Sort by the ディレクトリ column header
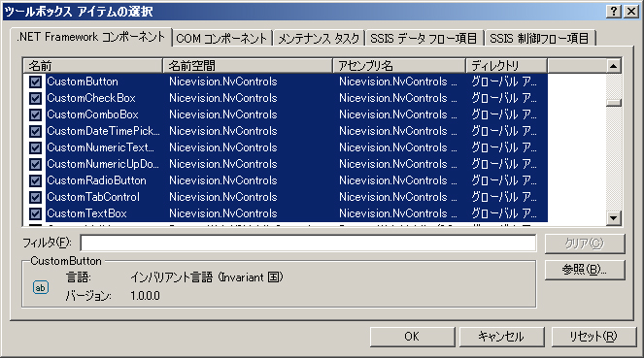This screenshot has height=358, width=644. tap(506, 66)
